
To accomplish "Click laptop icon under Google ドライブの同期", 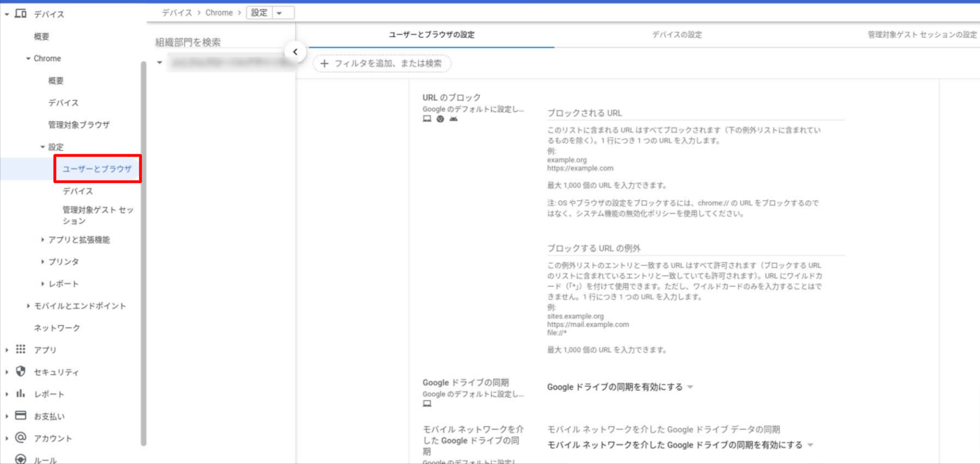I will 427,403.
